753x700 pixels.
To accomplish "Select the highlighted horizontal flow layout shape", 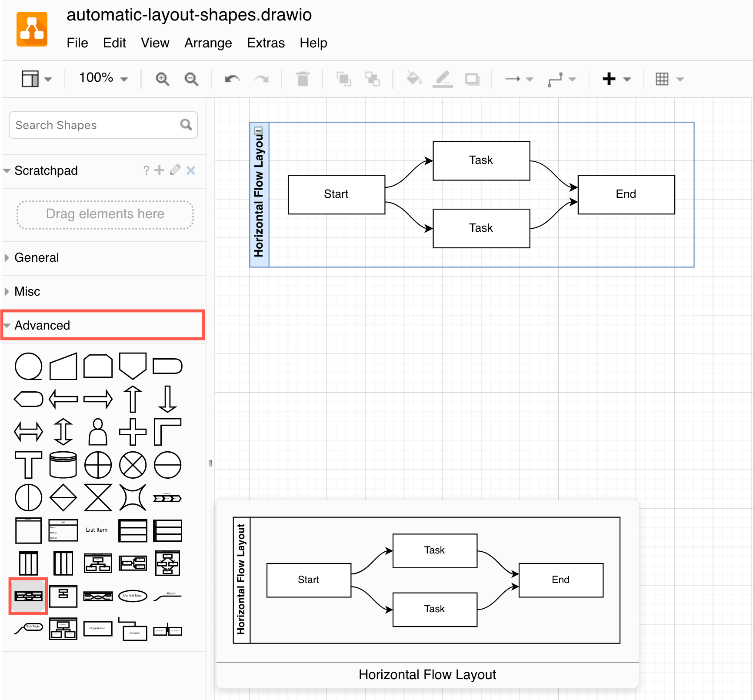I will 28,596.
